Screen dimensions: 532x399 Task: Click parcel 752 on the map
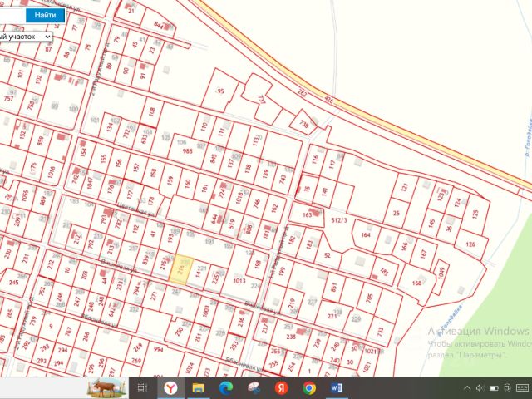point(42,290)
